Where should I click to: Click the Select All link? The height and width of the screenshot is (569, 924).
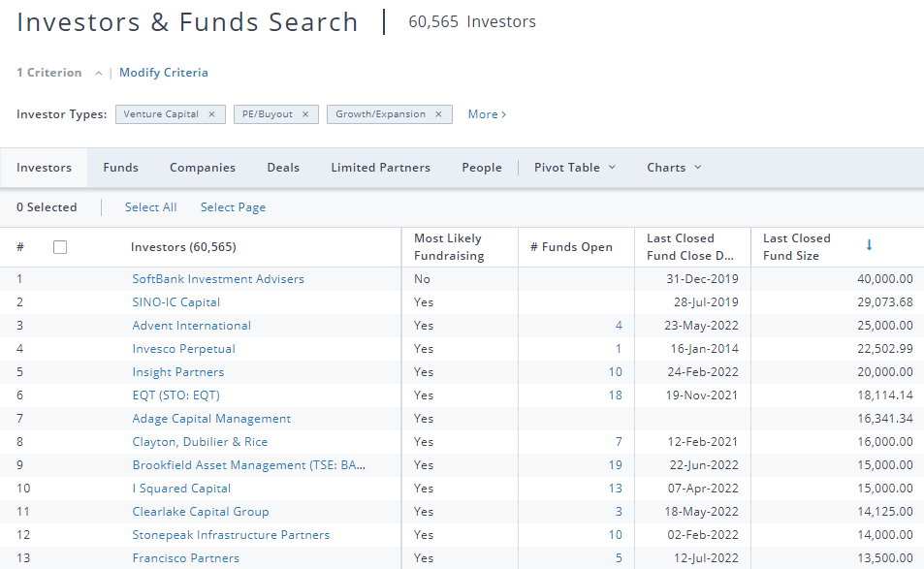150,207
